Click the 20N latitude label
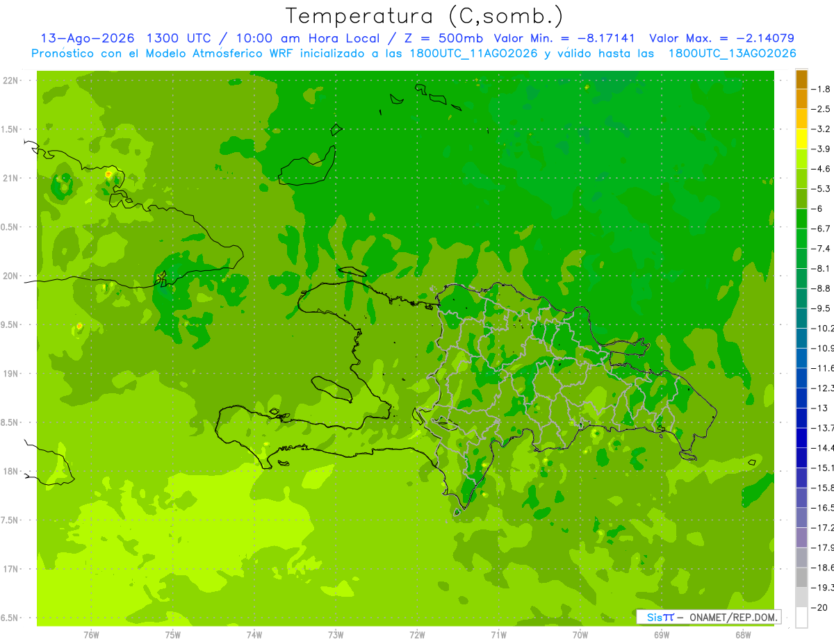834x644 pixels. [10, 276]
